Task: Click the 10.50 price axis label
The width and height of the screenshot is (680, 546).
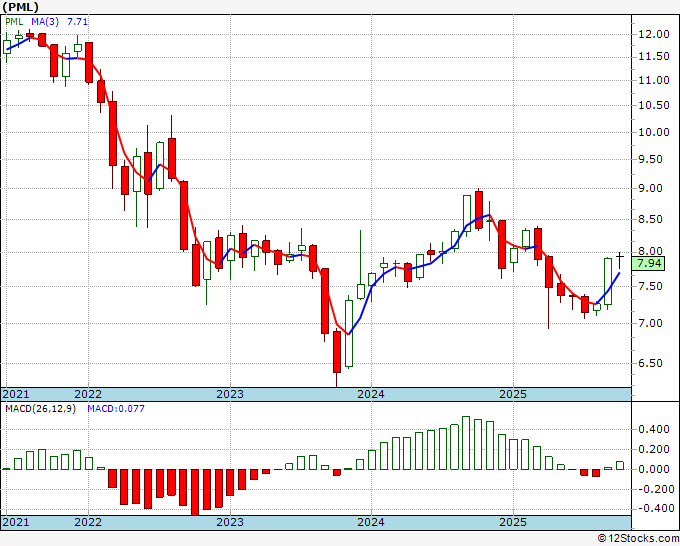Action: tap(654, 105)
